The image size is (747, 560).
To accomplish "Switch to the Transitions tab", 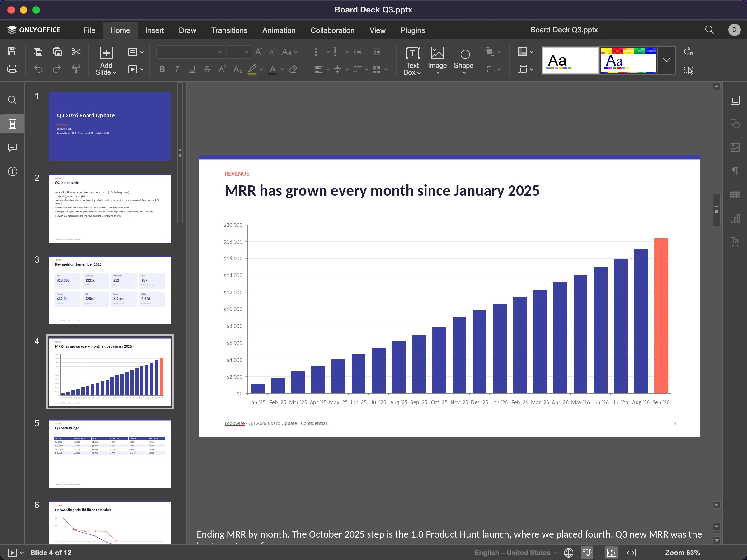I will [x=229, y=30].
